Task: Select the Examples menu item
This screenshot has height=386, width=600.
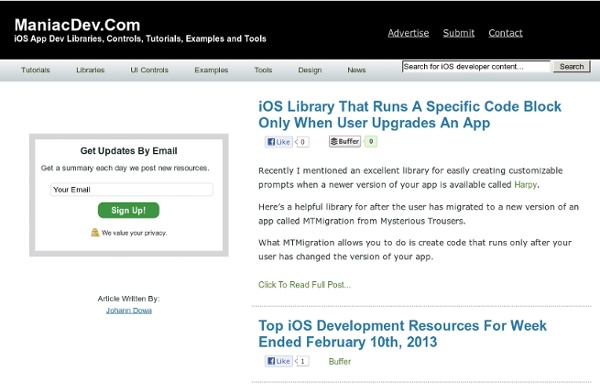Action: point(211,70)
